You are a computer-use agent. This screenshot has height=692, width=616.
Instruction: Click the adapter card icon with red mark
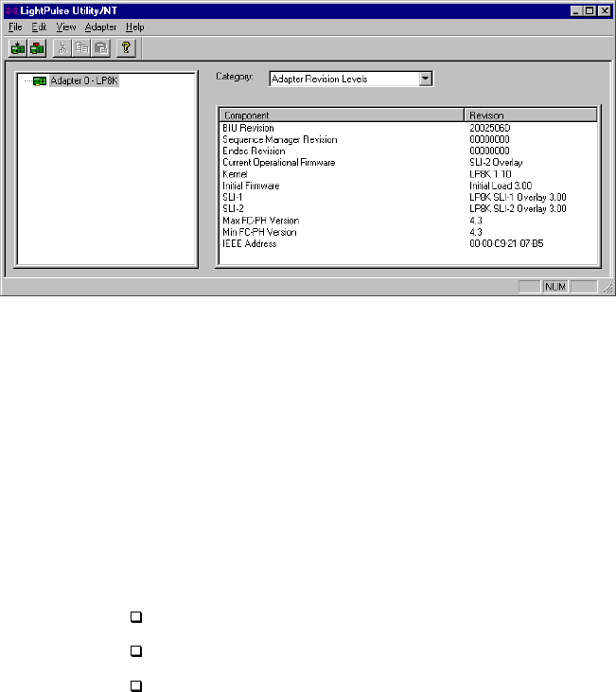point(37,47)
